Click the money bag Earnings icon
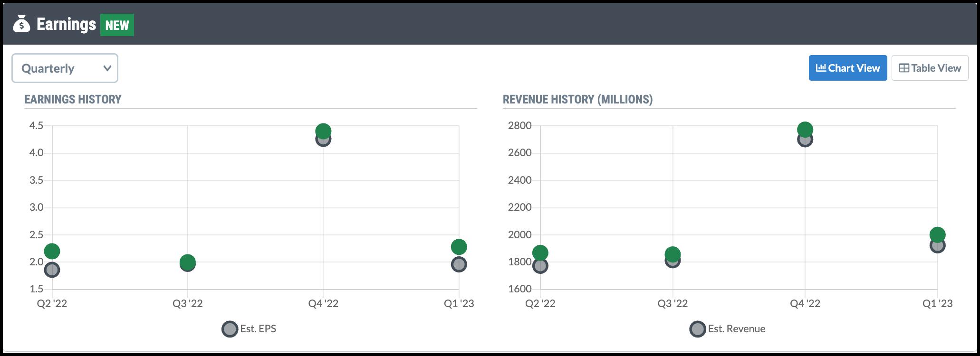The height and width of the screenshot is (356, 980). point(21,24)
